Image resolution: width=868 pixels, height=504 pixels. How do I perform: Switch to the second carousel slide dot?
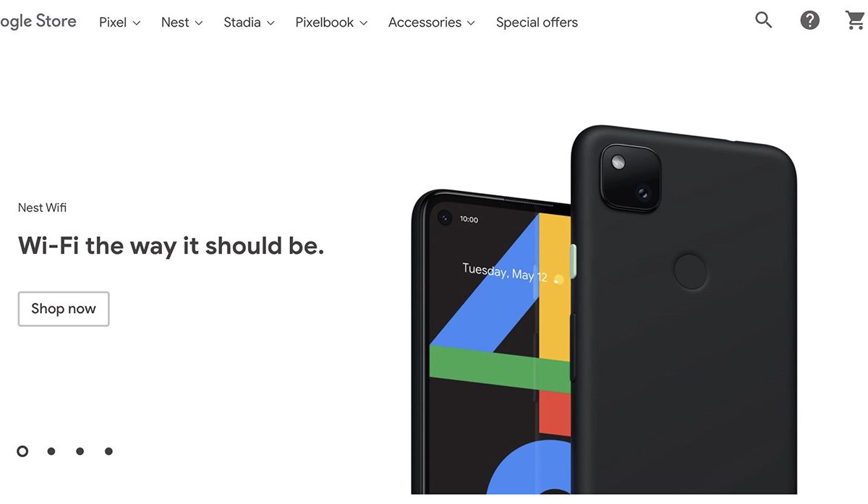coord(51,451)
